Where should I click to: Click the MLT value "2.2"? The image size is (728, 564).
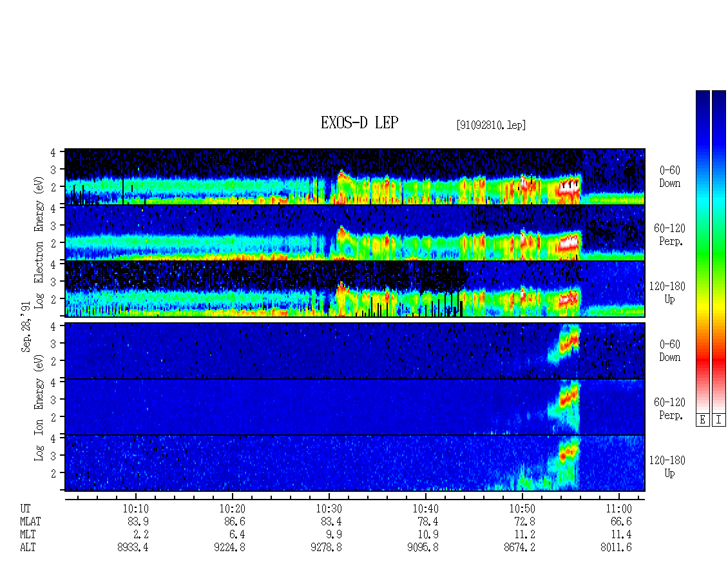tap(140, 535)
